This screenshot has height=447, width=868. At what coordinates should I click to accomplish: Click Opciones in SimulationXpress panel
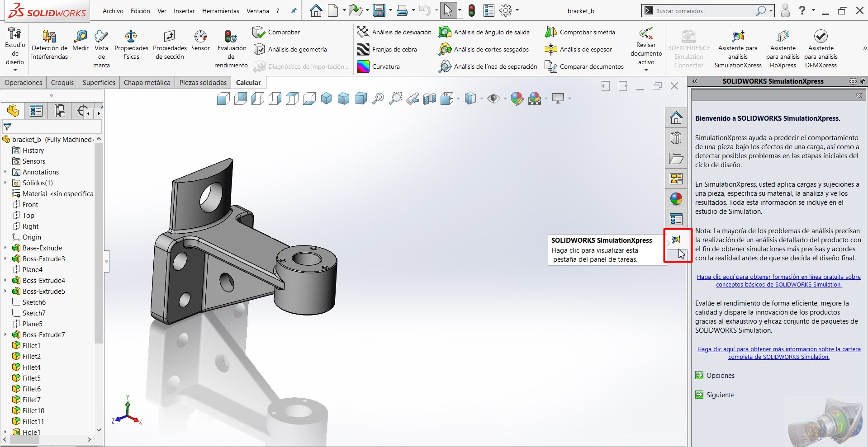(715, 375)
